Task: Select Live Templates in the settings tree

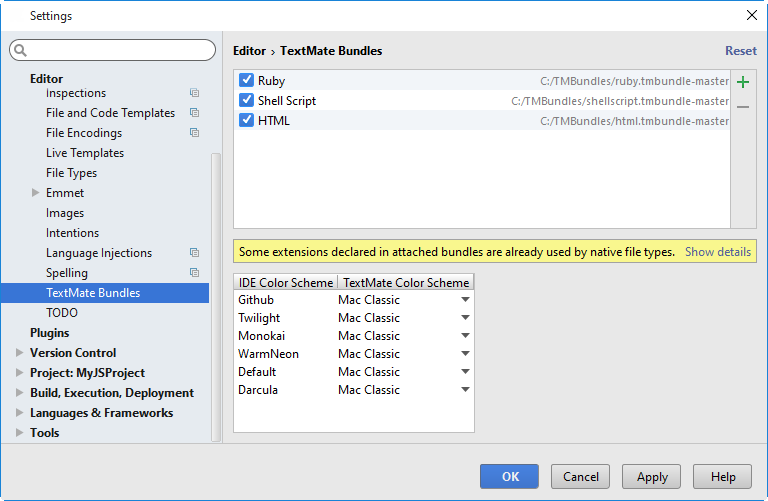Action: coord(85,153)
